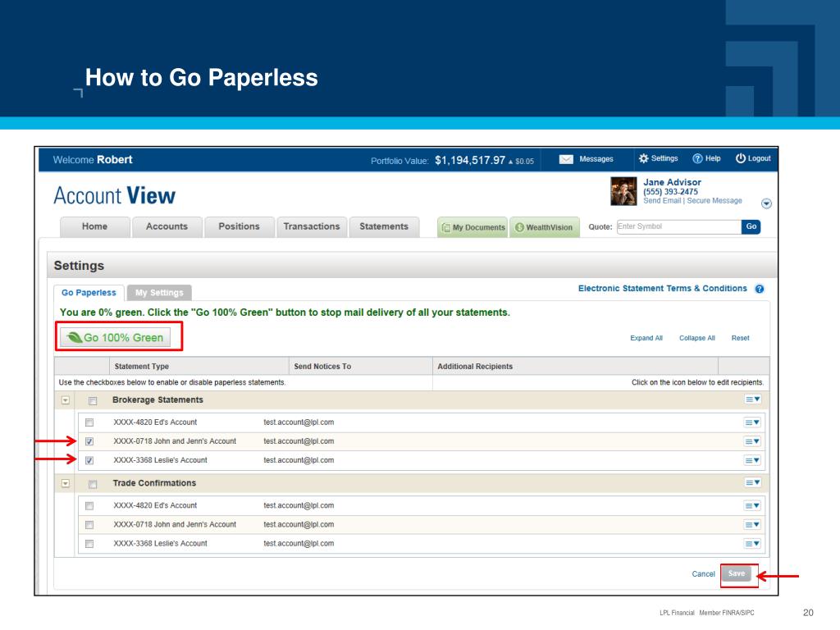
Task: Check Leslie's Account trade confirmations checkbox
Action: point(89,544)
